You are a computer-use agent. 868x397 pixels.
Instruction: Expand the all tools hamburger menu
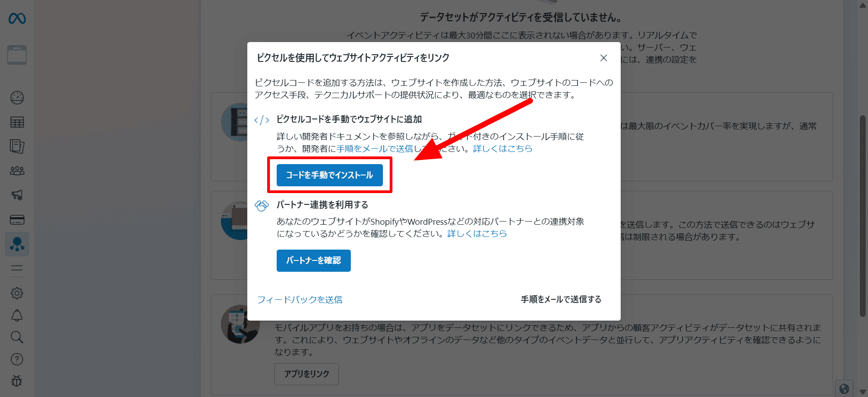(17, 269)
